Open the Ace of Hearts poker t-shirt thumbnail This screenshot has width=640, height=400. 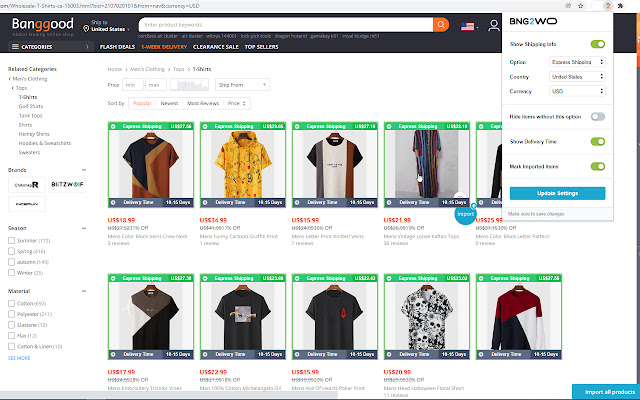click(x=335, y=316)
